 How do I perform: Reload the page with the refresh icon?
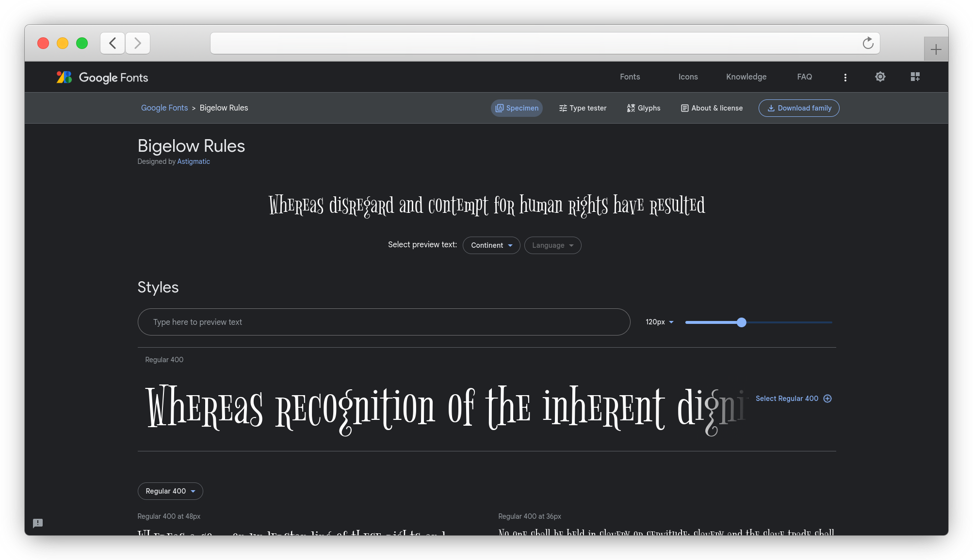[x=868, y=43]
